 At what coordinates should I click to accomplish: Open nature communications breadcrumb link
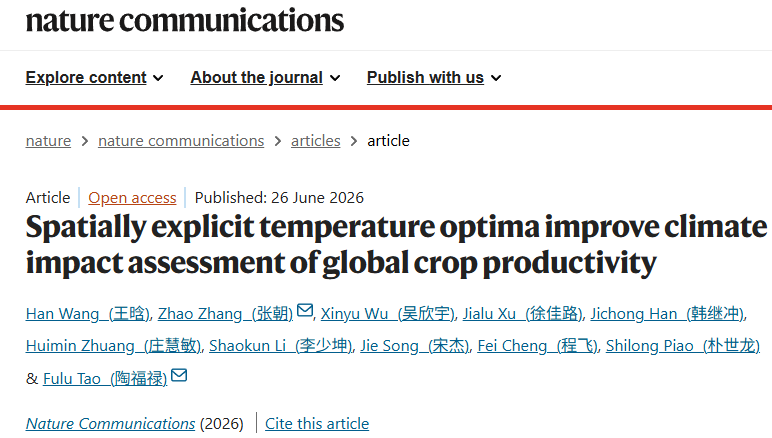tap(181, 141)
